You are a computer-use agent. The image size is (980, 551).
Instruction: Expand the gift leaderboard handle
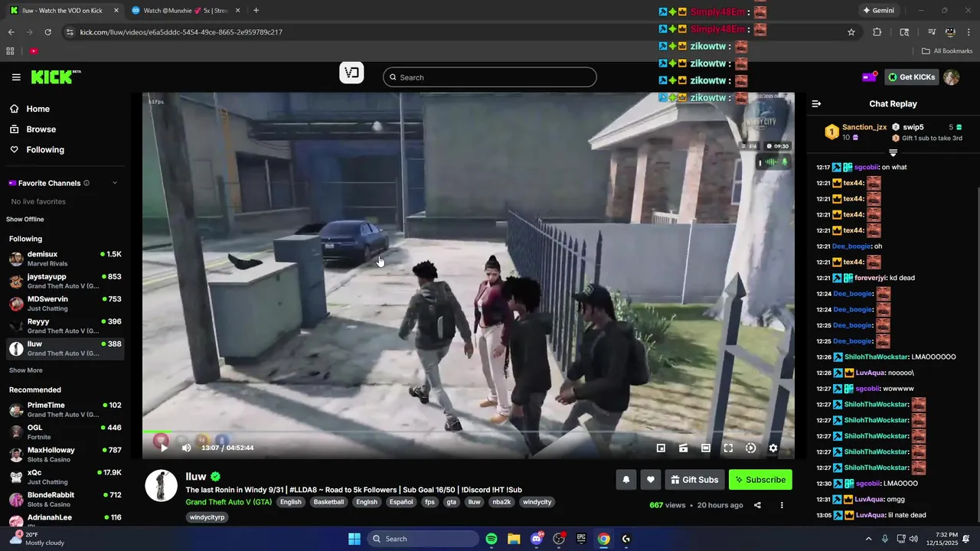click(x=893, y=153)
